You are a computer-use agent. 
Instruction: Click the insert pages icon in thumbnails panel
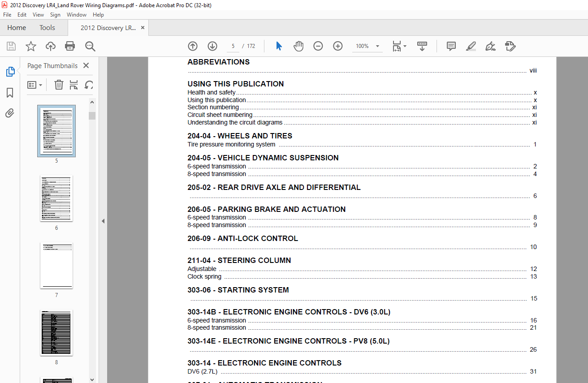tap(74, 85)
